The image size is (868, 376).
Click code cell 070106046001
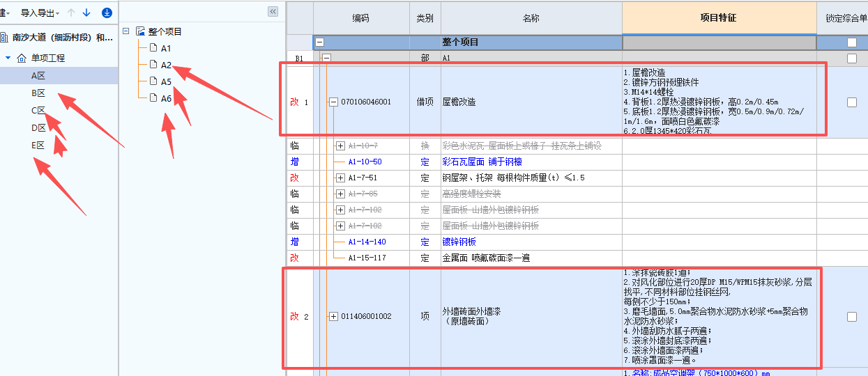pos(366,102)
